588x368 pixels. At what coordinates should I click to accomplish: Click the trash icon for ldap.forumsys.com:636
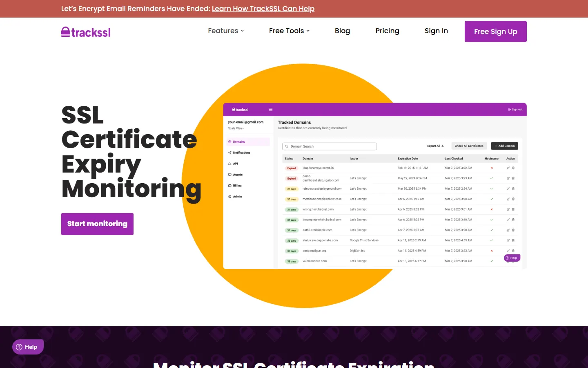pos(513,168)
